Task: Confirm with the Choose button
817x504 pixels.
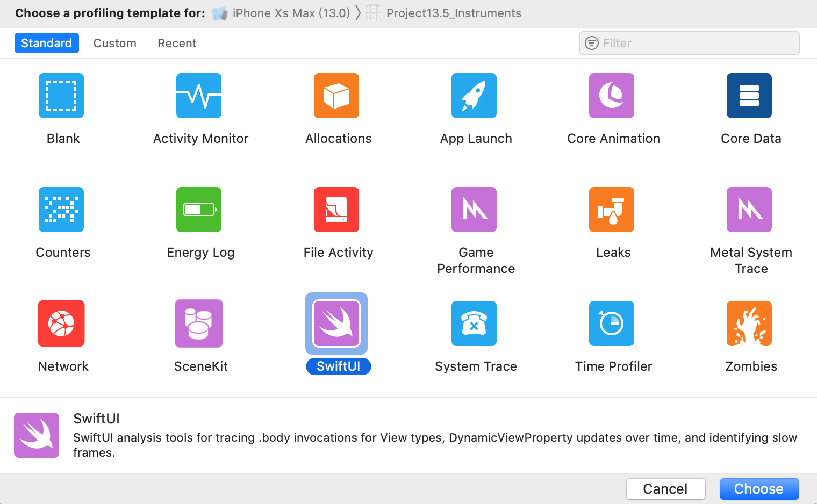Action: click(x=759, y=489)
